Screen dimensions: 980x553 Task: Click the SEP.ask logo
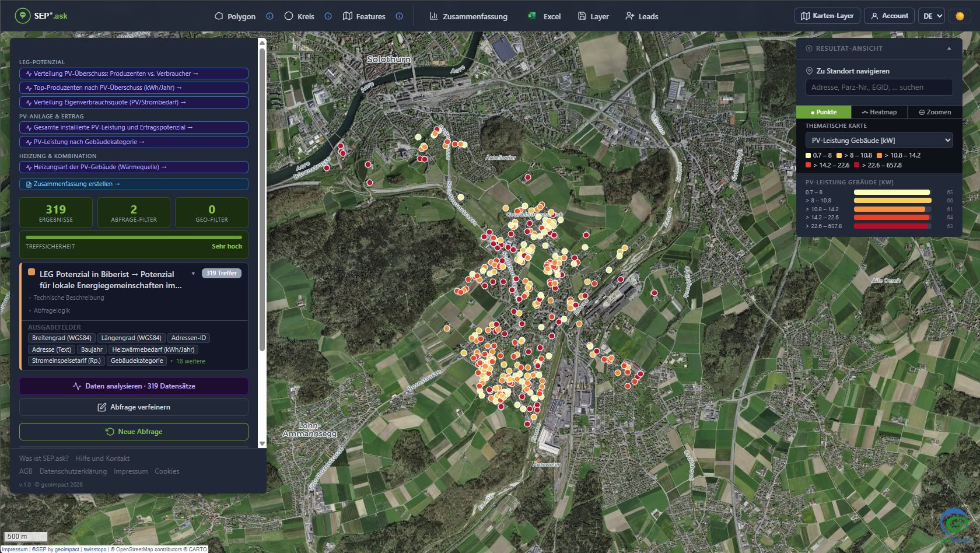point(41,16)
